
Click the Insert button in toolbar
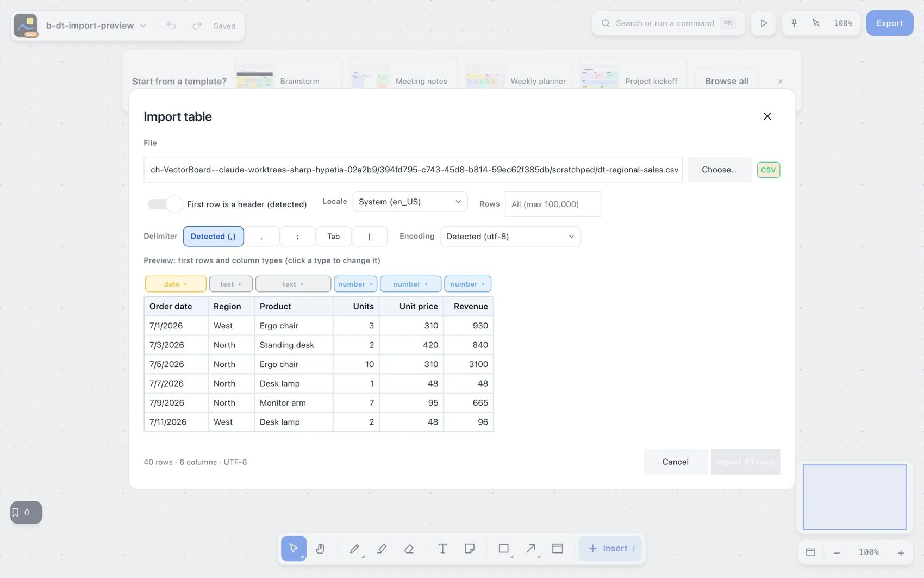[x=610, y=548]
